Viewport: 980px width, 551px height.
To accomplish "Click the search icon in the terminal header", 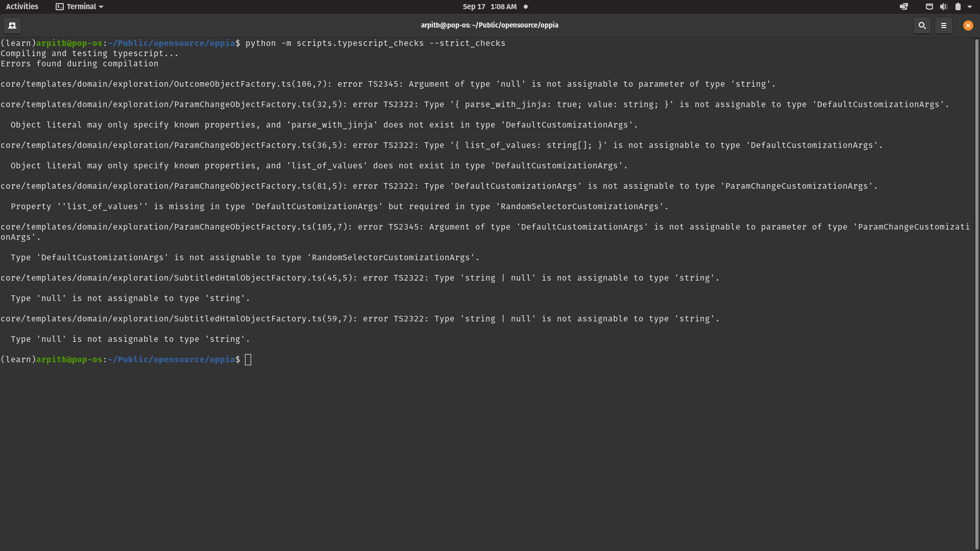I will pos(922,26).
